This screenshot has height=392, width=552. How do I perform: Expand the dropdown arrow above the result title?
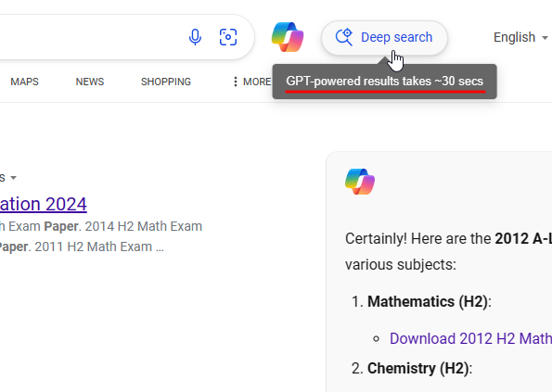pos(13,178)
